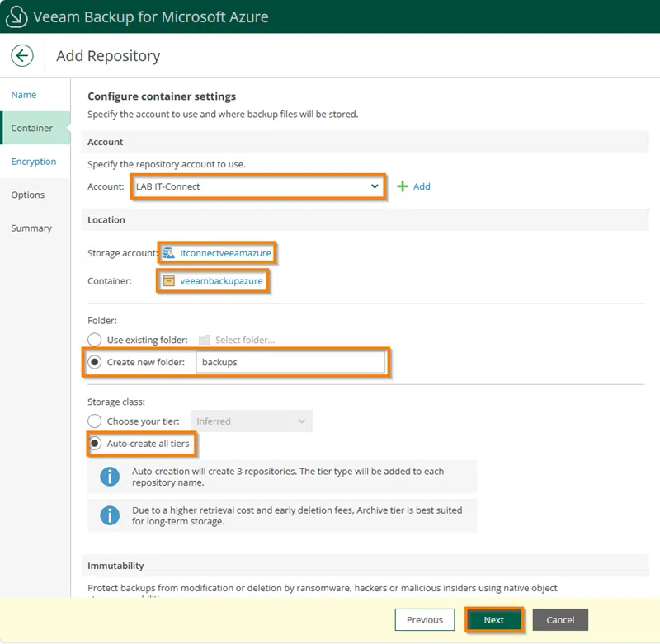Open the veeambackupazure container link

tap(221, 281)
